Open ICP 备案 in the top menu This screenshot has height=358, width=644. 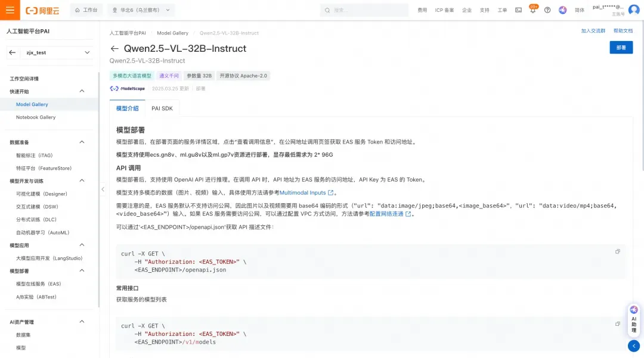tap(444, 10)
